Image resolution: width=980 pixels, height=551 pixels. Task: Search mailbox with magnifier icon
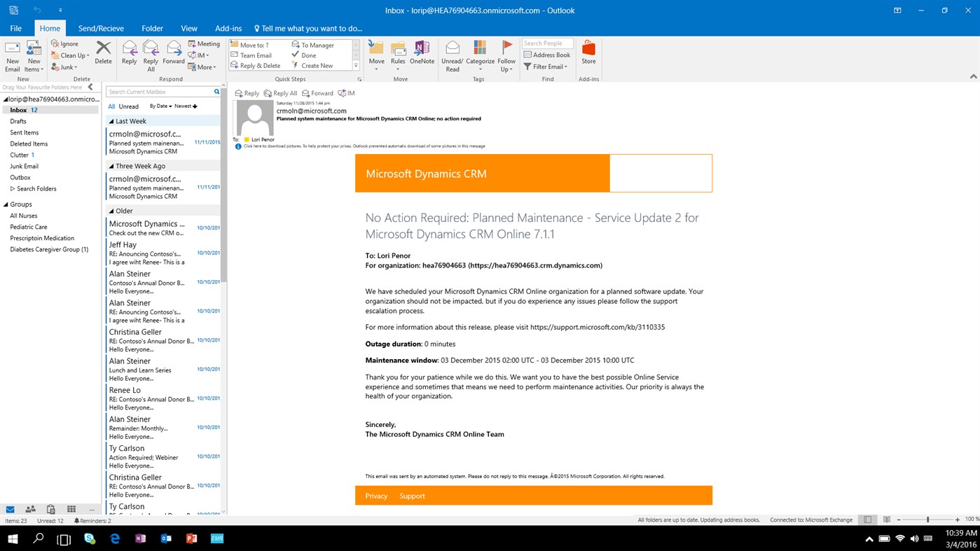[x=216, y=92]
